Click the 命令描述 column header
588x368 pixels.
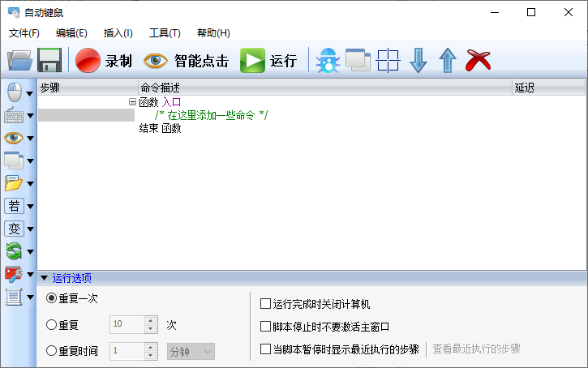325,88
